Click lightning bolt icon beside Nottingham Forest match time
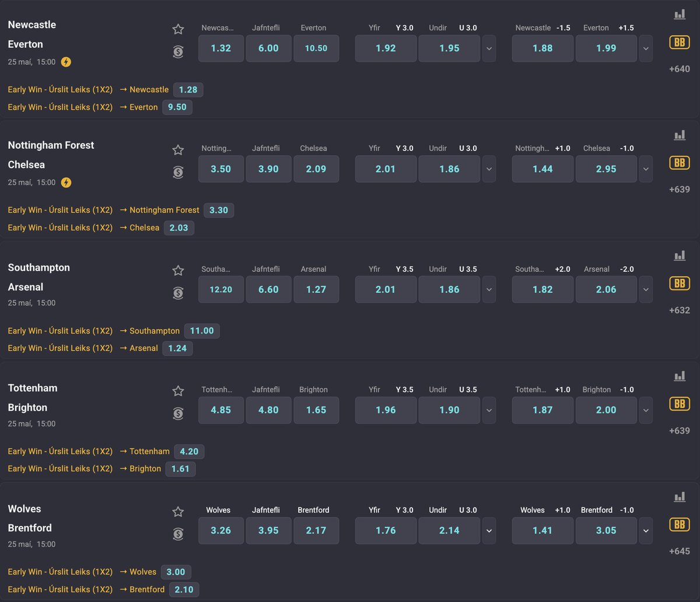The height and width of the screenshot is (602, 700). [66, 183]
